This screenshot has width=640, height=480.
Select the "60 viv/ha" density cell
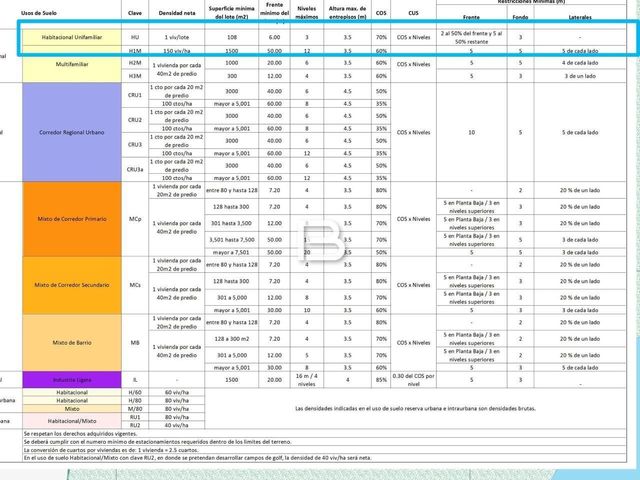click(x=177, y=392)
